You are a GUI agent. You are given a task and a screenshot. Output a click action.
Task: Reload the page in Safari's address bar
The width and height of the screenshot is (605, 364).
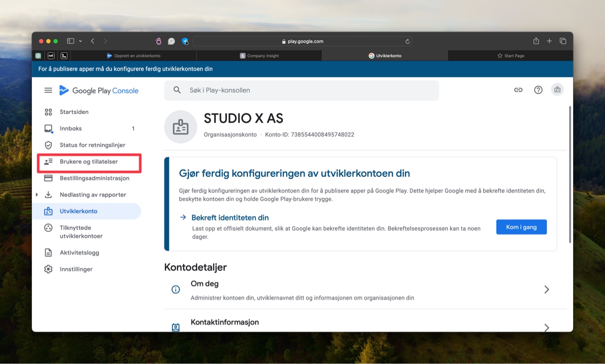click(407, 41)
